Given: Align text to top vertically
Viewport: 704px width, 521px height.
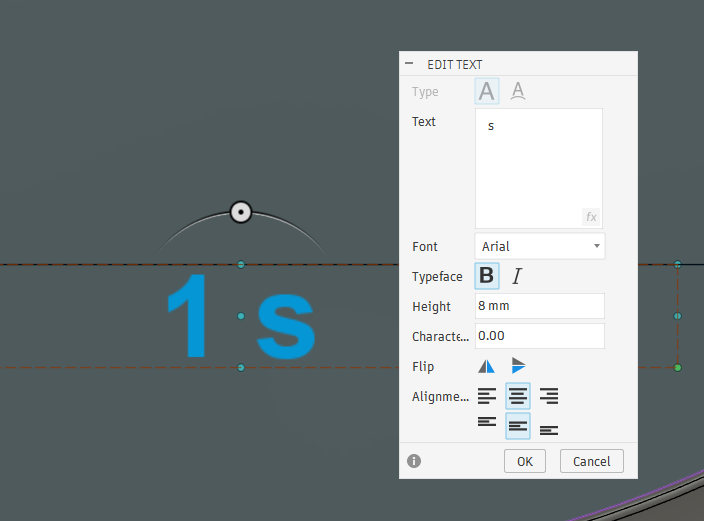Looking at the screenshot, I should [487, 422].
